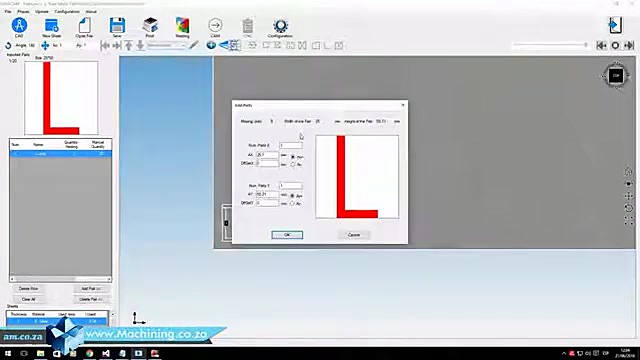Click the Delete Row button
This screenshot has height=360, width=640.
pos(29,289)
